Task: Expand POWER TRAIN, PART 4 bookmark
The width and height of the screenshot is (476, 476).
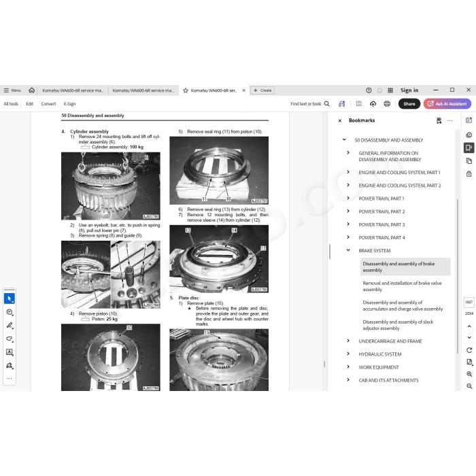Action: pos(348,237)
